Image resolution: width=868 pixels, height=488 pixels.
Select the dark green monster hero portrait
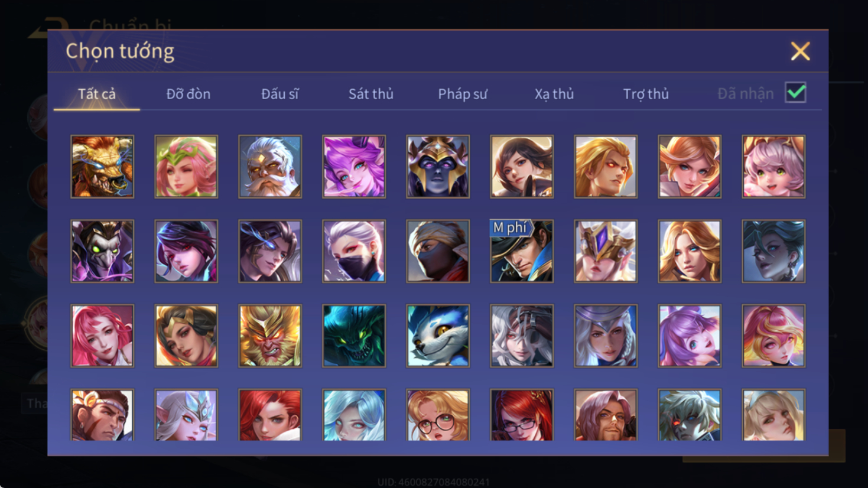(354, 336)
